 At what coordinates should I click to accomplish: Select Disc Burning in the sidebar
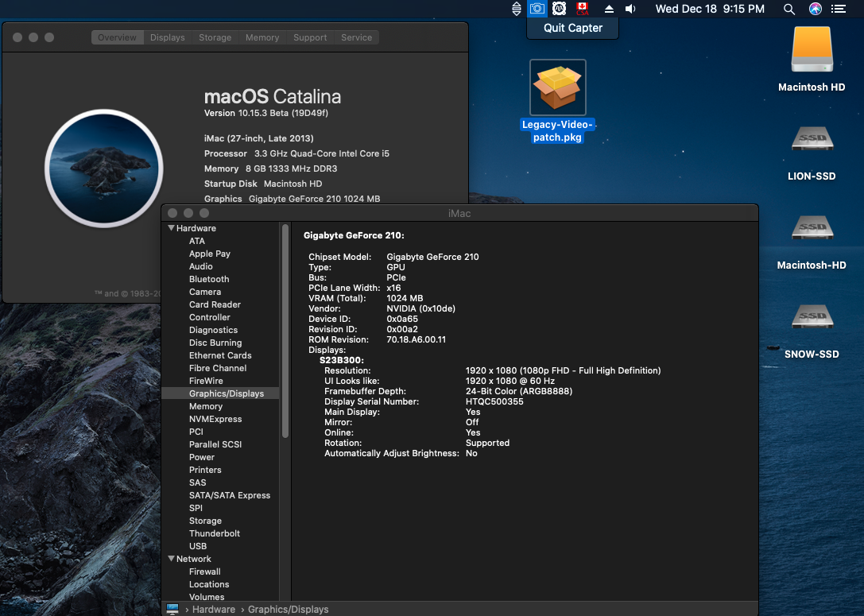pos(220,342)
